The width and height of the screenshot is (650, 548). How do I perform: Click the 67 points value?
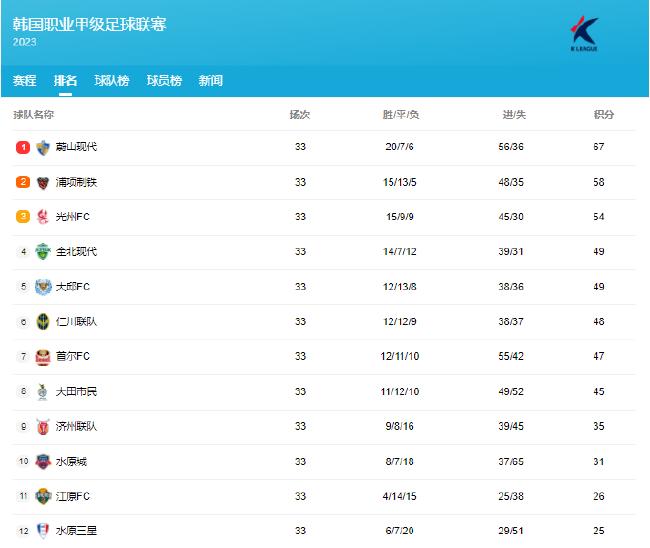coord(599,147)
